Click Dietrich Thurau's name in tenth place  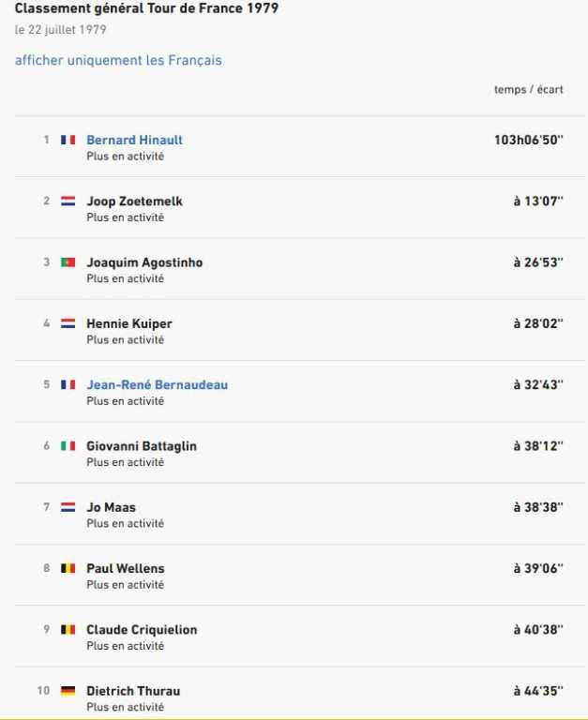(133, 691)
